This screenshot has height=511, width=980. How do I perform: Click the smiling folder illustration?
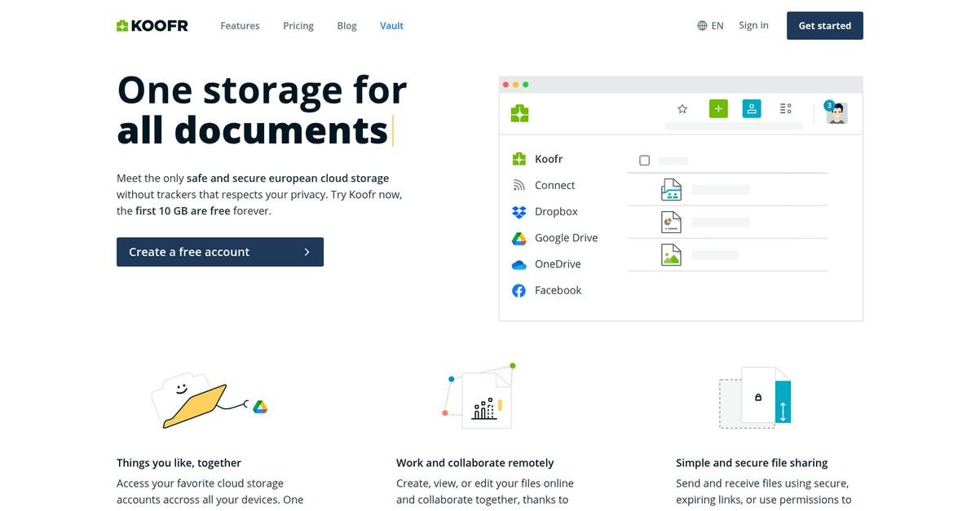(x=190, y=399)
